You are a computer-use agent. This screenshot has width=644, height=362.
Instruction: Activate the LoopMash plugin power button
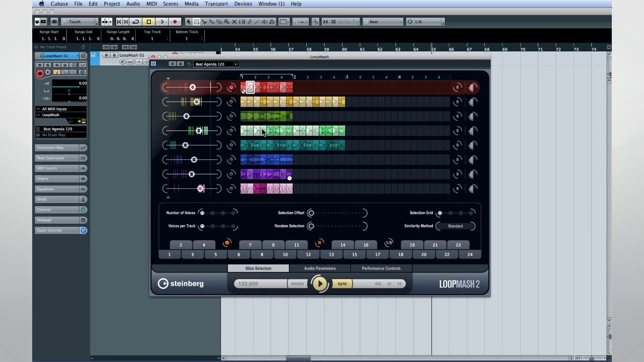153,64
